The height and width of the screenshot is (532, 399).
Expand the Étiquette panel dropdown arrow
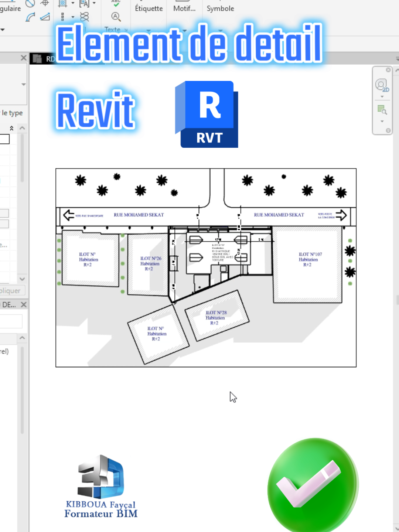tap(149, 31)
